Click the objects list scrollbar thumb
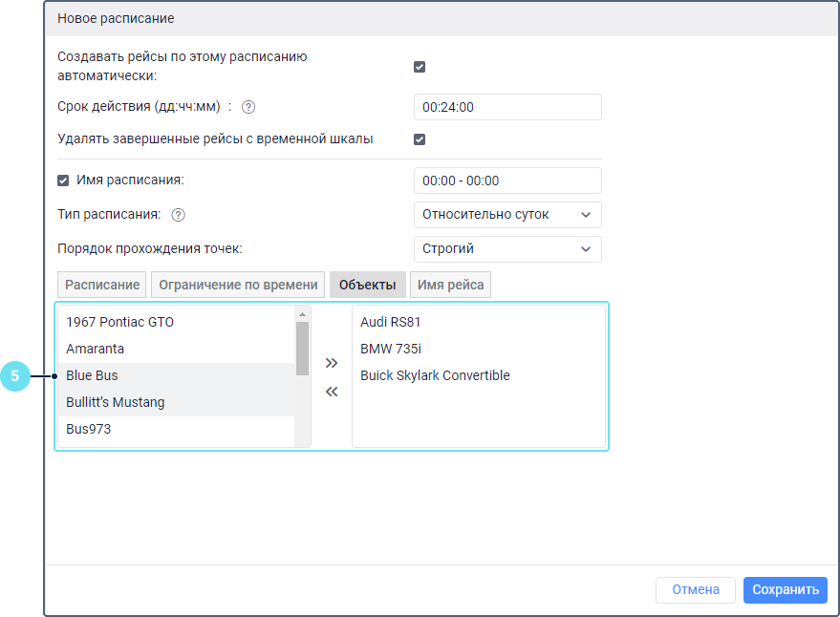The height and width of the screenshot is (617, 840). [303, 349]
